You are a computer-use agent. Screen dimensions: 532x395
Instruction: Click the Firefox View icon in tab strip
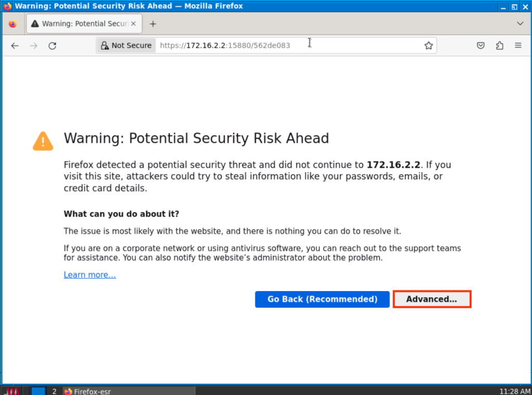point(12,24)
